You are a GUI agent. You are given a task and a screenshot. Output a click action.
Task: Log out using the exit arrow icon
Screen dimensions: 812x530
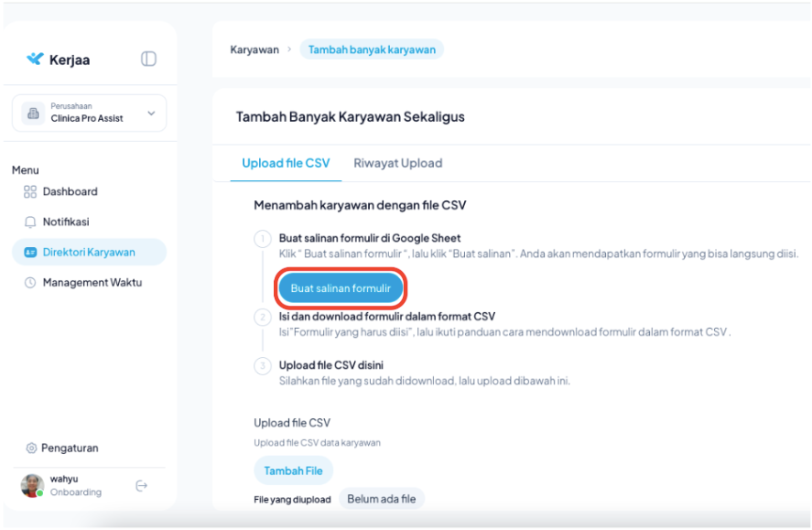[141, 486]
